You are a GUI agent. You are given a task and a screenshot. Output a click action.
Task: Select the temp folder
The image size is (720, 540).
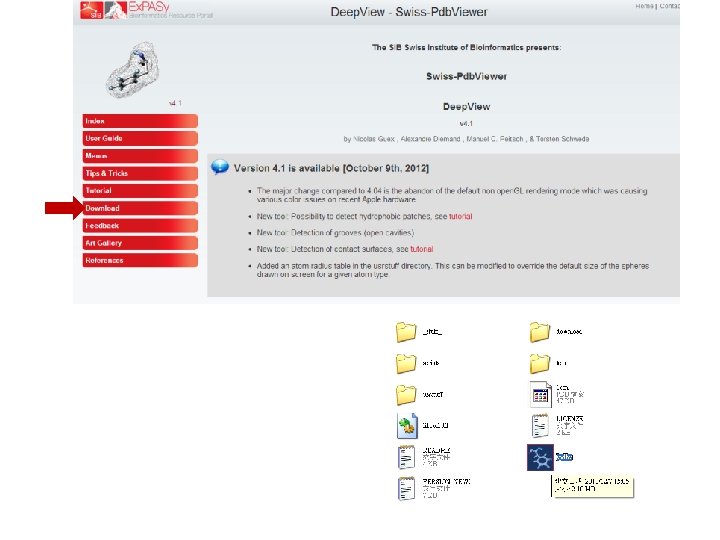(x=548, y=363)
